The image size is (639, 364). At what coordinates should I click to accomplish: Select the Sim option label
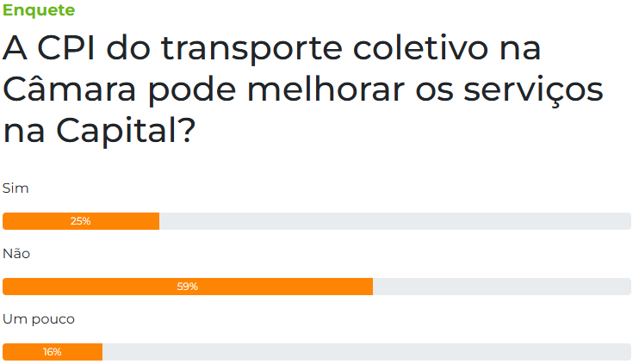(x=16, y=188)
